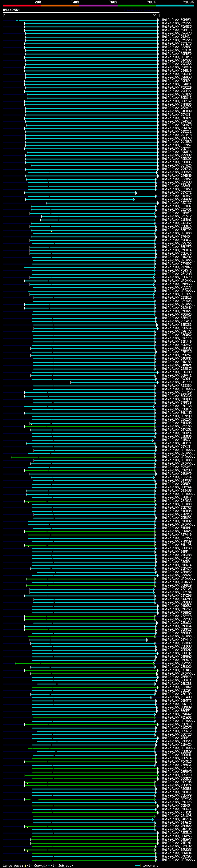The height and width of the screenshot is (868, 197).
Task: Click the cyan ~100% identity legend segment
Action: [x=175, y=6]
